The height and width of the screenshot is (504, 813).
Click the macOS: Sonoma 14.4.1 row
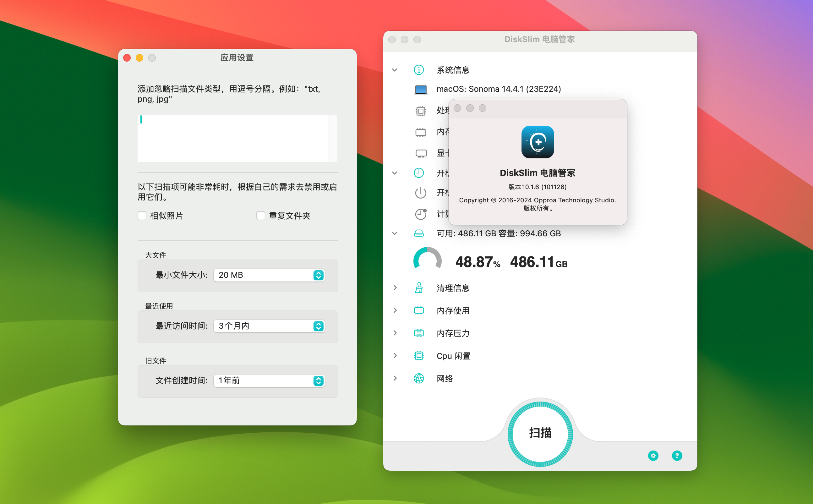click(499, 89)
